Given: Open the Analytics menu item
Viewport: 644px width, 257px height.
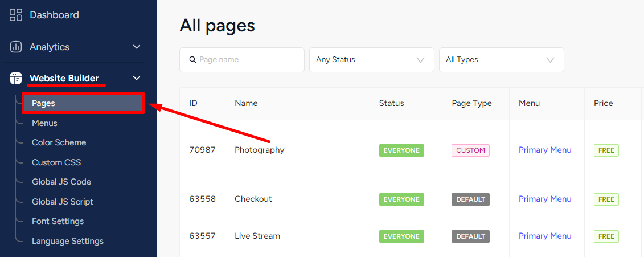Looking at the screenshot, I should 50,47.
